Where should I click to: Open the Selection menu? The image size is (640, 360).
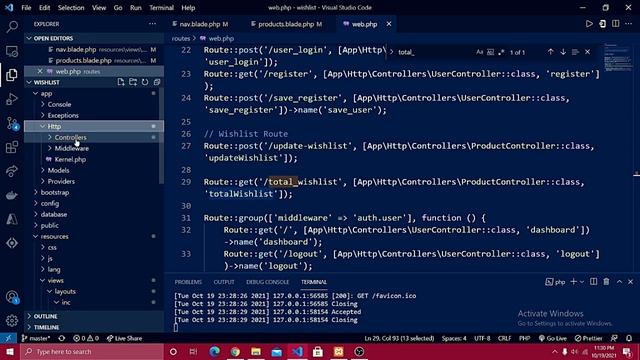[x=71, y=8]
